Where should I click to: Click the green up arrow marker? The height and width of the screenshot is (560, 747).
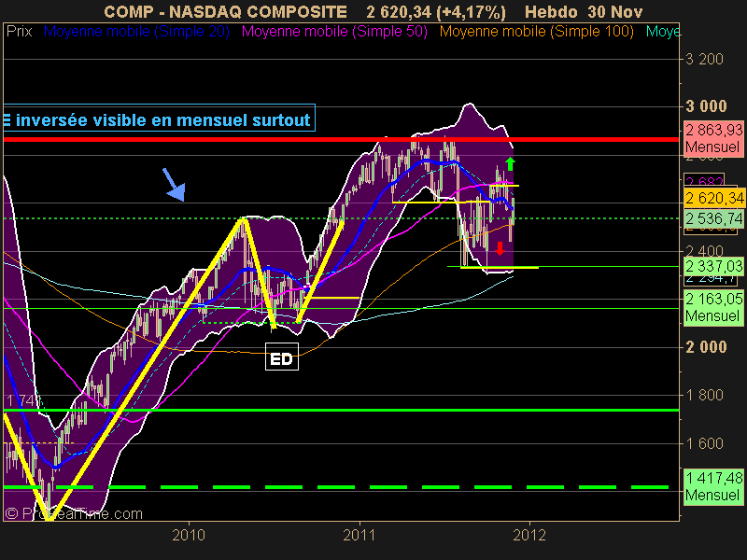510,163
